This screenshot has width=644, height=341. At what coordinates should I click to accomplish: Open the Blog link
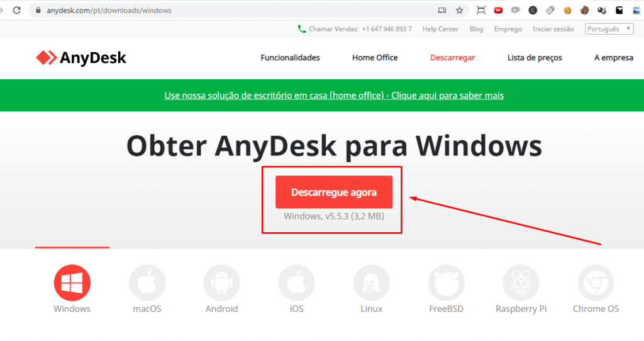point(477,29)
